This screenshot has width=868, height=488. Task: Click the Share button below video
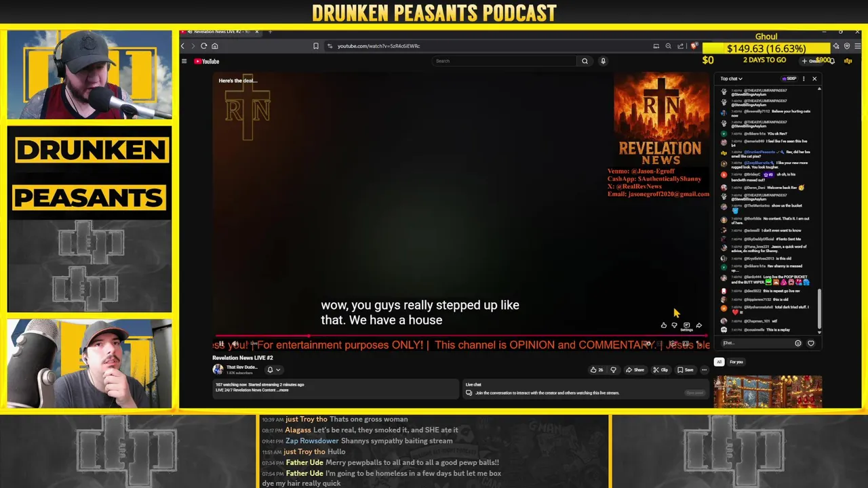635,370
